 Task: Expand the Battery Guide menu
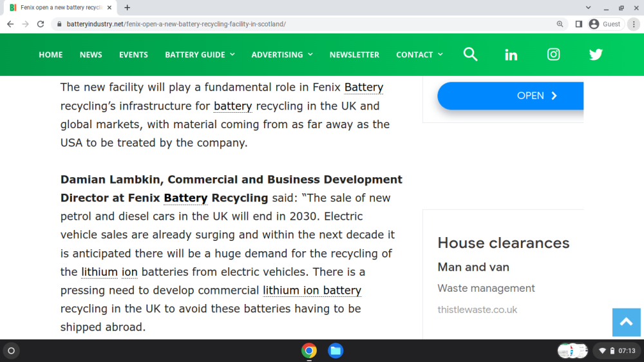(x=200, y=55)
